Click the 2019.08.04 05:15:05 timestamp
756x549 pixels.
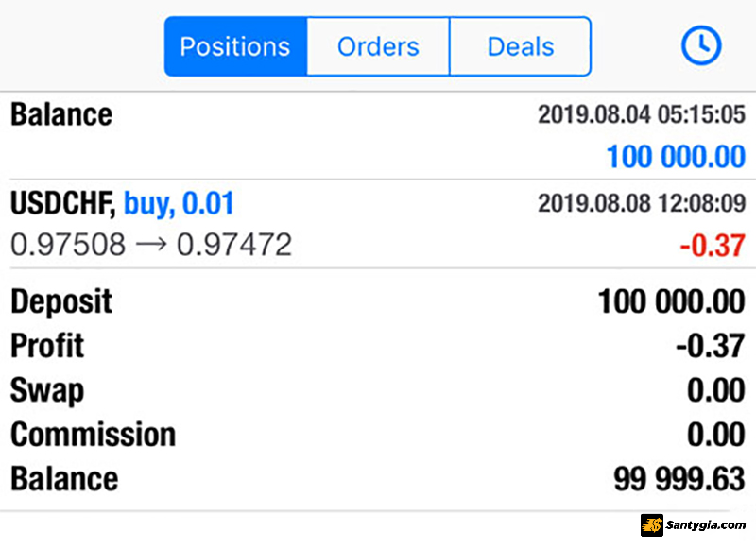pos(642,114)
